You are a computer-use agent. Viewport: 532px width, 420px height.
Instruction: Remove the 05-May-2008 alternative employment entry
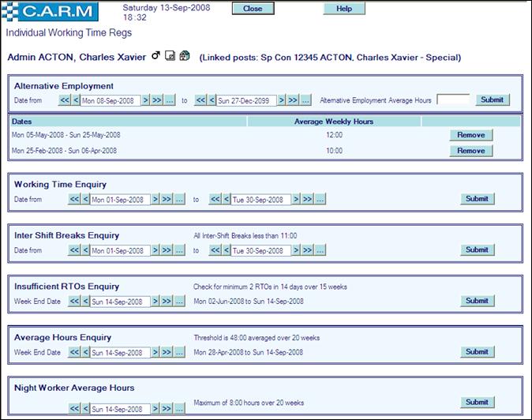470,135
